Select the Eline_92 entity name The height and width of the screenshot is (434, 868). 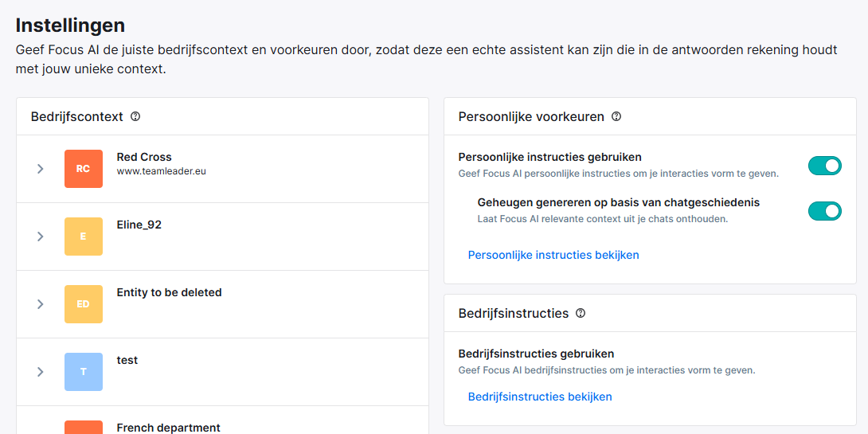coord(139,225)
